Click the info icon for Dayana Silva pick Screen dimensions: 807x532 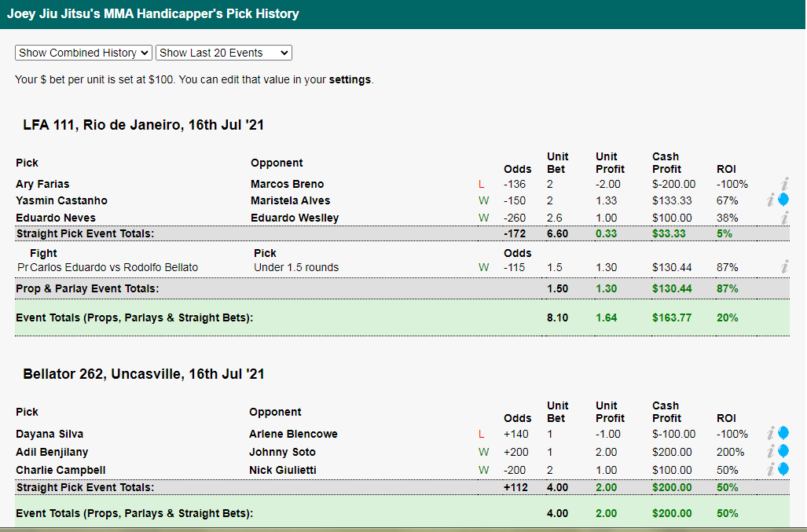[x=770, y=434]
